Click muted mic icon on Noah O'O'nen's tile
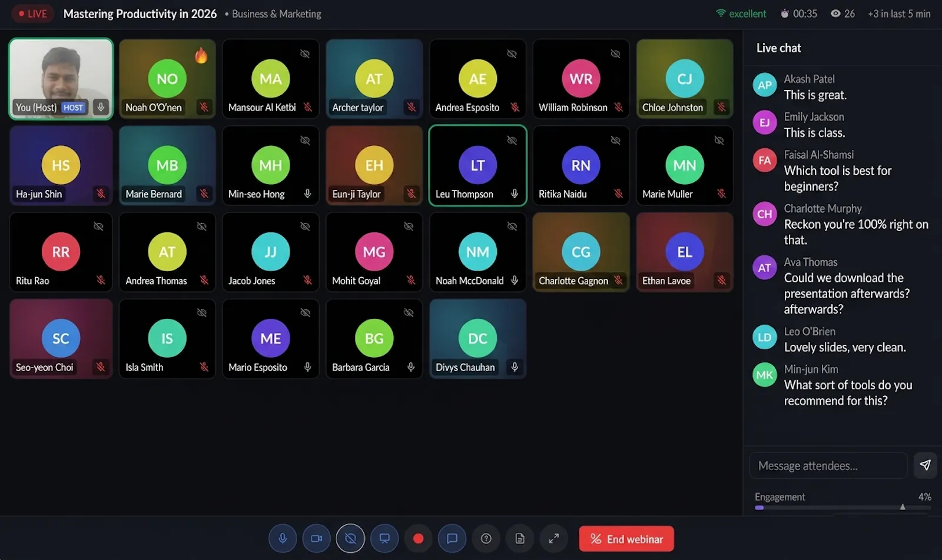 204,107
